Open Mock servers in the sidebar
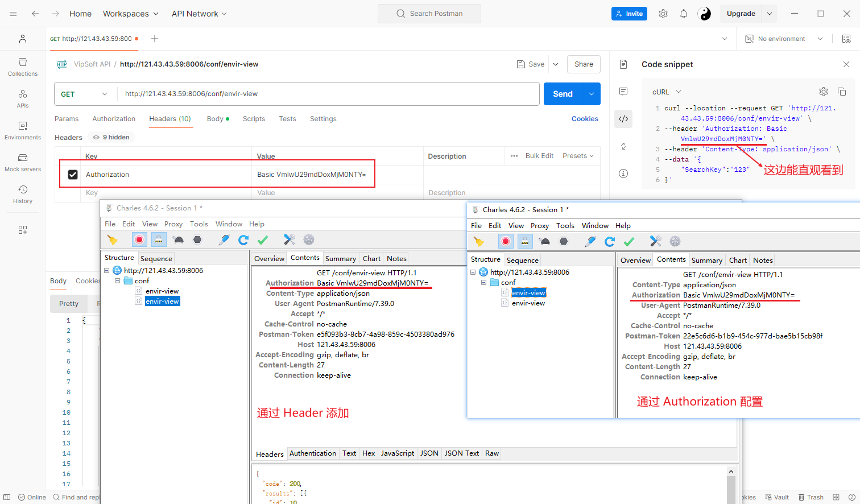 pos(23,163)
